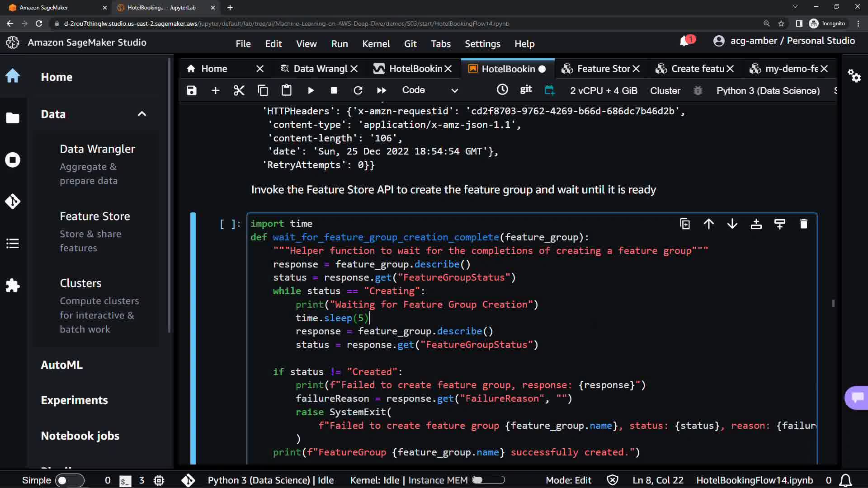Delete the current cell with the trash icon
The image size is (868, 488).
coord(803,224)
